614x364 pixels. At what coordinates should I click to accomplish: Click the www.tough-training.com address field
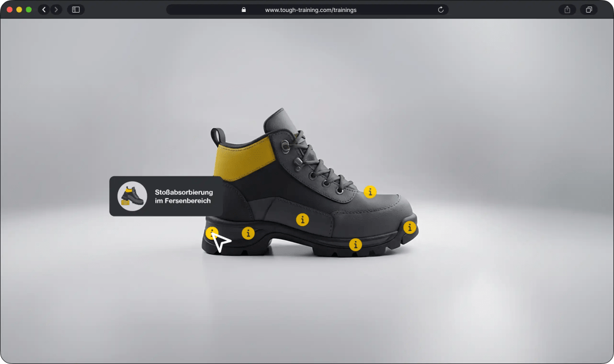pos(311,10)
